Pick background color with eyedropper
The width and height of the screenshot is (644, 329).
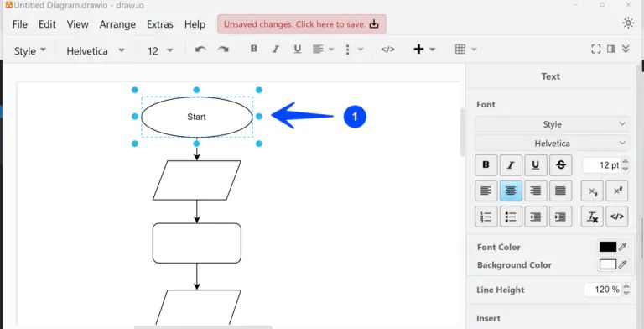623,264
